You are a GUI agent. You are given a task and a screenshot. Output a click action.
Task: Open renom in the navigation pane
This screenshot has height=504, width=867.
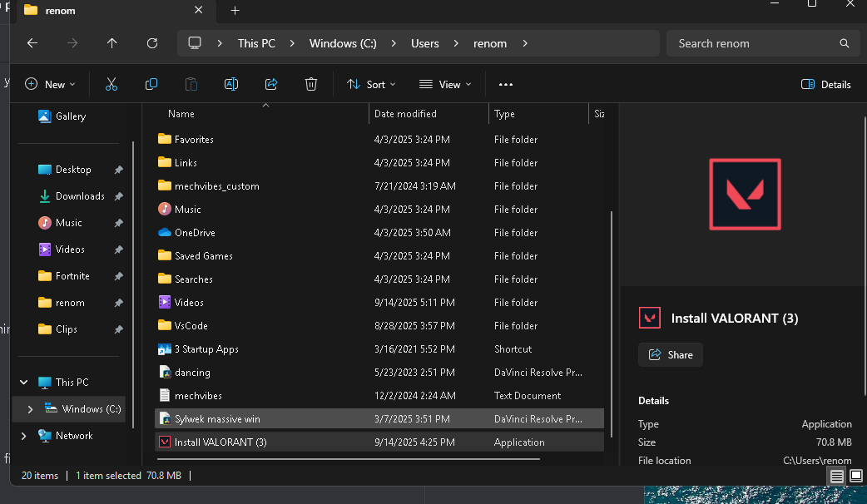(70, 303)
